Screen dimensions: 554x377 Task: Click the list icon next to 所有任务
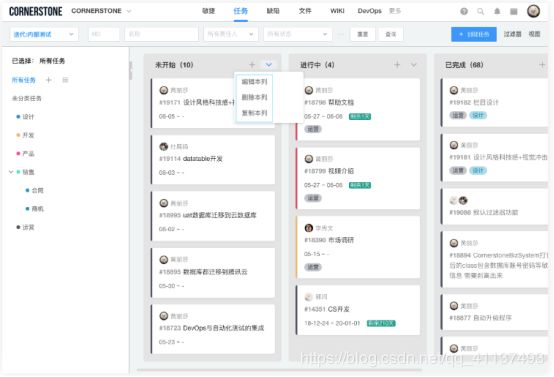(65, 80)
